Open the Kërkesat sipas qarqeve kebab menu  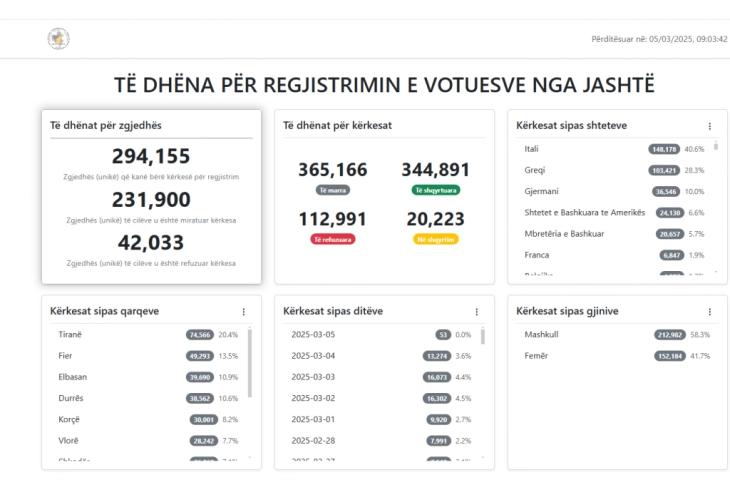(243, 312)
